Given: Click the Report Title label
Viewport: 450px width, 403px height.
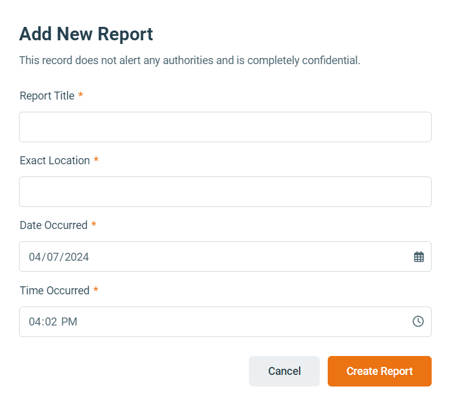Looking at the screenshot, I should click(x=47, y=96).
